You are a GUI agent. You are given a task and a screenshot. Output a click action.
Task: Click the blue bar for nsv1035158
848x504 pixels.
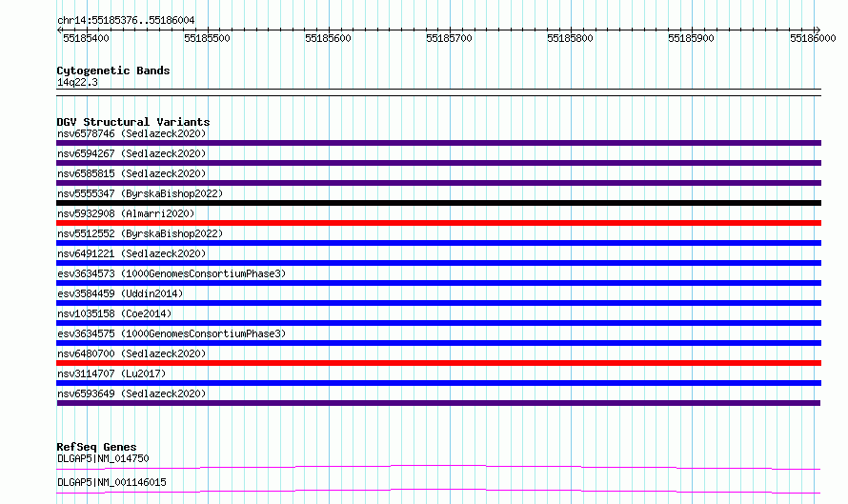[x=438, y=323]
